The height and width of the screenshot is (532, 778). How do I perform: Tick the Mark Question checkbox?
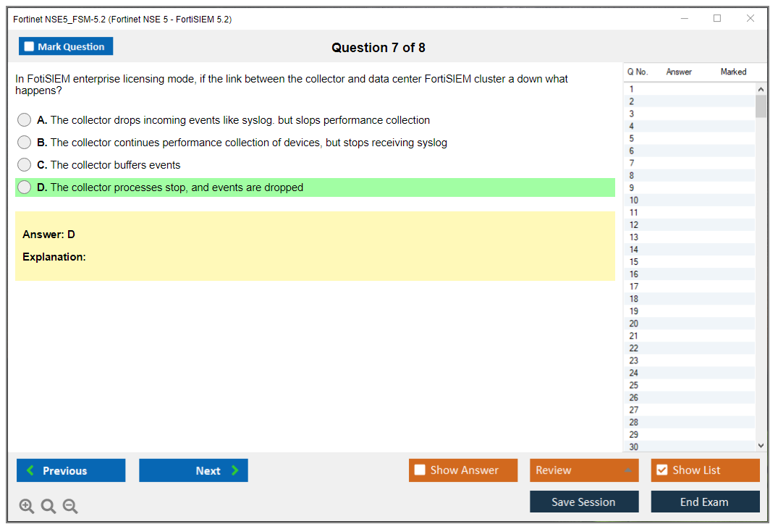30,47
